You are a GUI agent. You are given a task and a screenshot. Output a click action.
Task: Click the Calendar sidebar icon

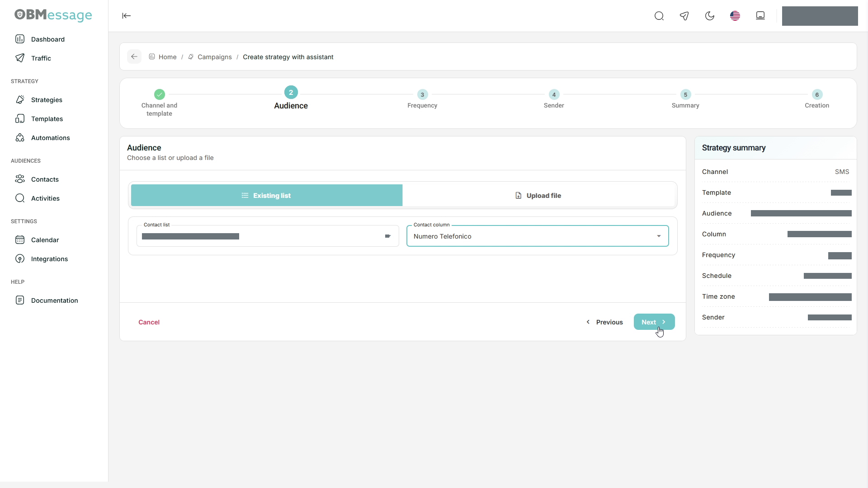[x=20, y=240]
